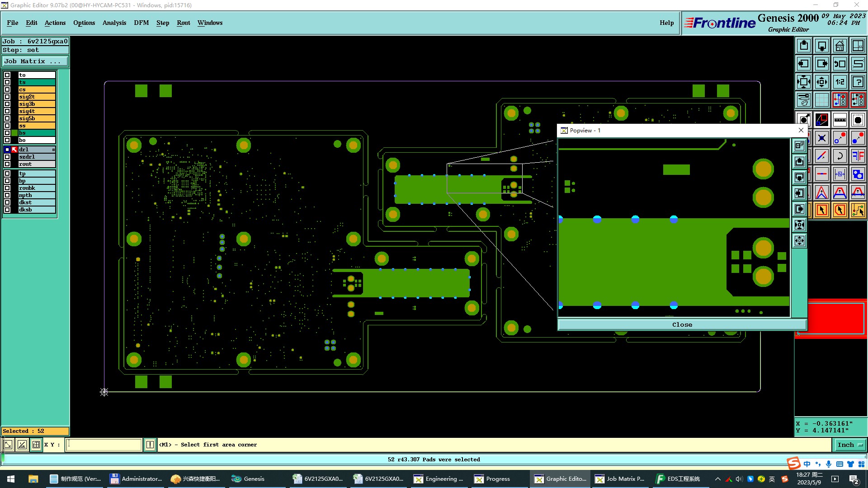Click the delete feature X icon
Viewport: 868px width, 488px height.
(821, 138)
